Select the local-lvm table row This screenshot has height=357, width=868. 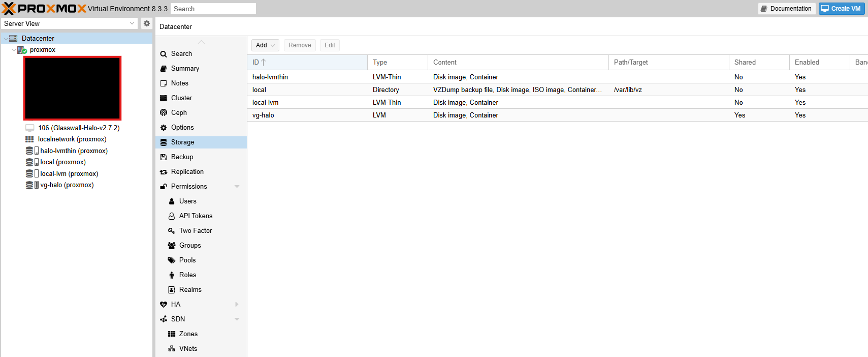[557, 102]
